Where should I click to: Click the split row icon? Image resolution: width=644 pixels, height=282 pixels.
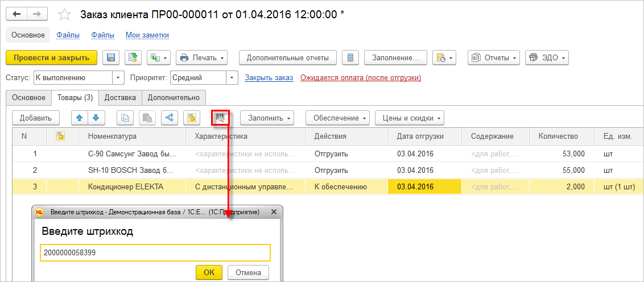(170, 118)
